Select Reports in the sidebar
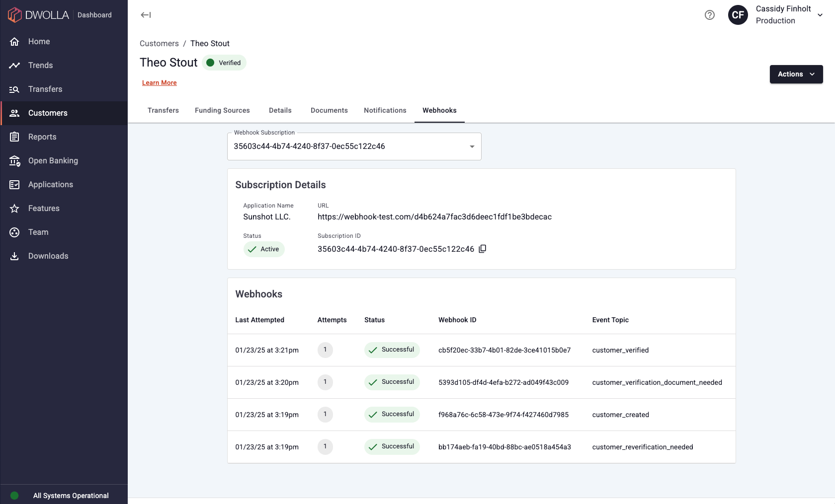The height and width of the screenshot is (504, 835). pos(64,137)
